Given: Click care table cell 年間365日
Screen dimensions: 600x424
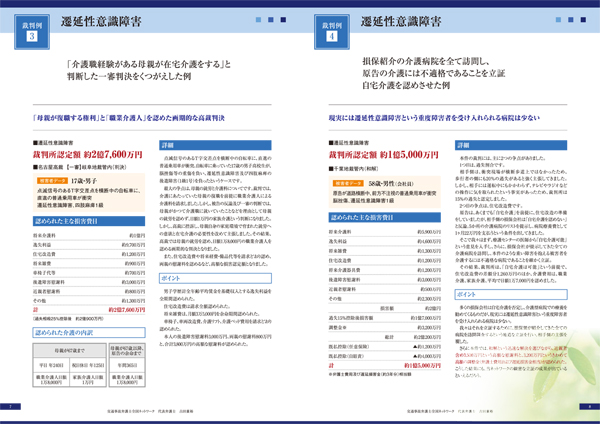Looking at the screenshot, I should click(127, 365).
